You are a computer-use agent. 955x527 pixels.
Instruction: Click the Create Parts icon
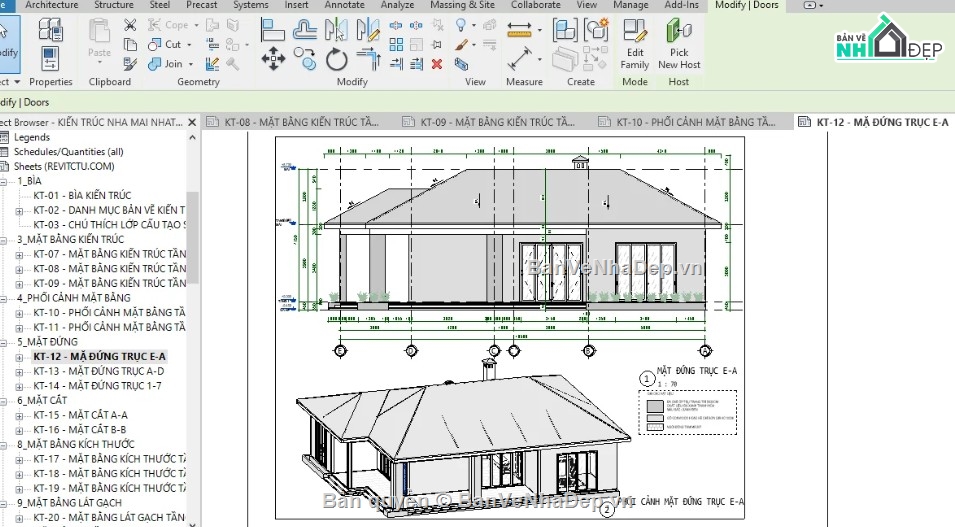point(565,60)
